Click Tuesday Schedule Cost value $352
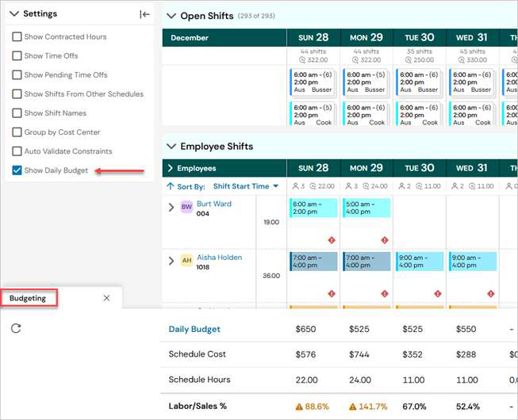518x420 pixels. click(412, 355)
